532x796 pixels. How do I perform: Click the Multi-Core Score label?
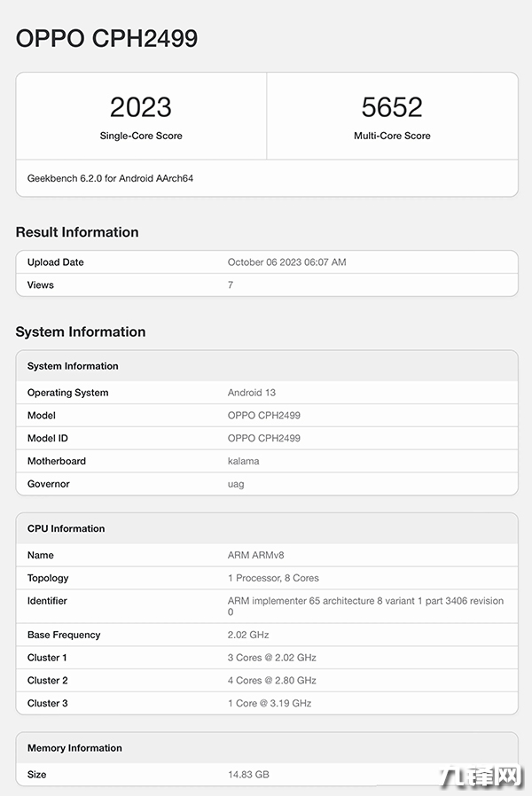click(392, 136)
